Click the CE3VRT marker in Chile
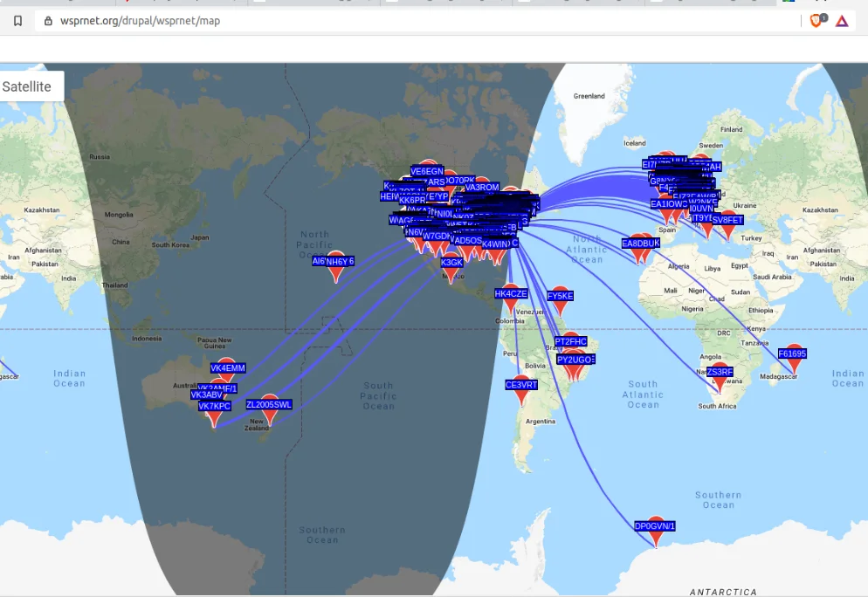Viewport: 868px width, 597px height. (521, 385)
